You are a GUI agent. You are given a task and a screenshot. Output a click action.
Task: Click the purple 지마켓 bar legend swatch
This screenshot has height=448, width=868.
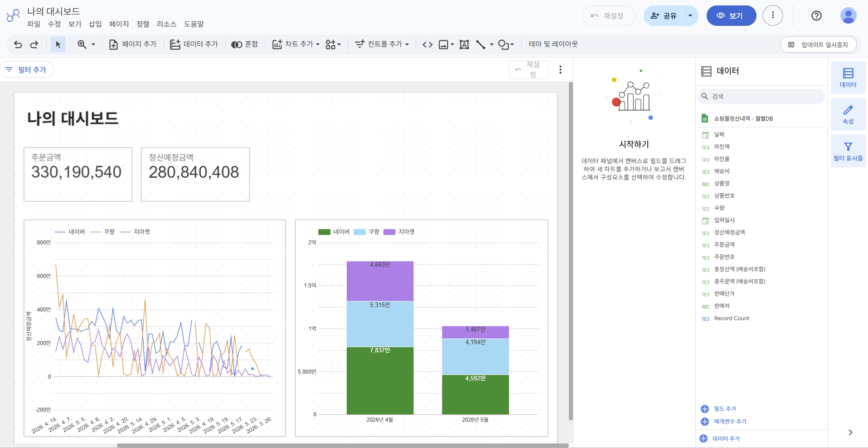coord(389,232)
